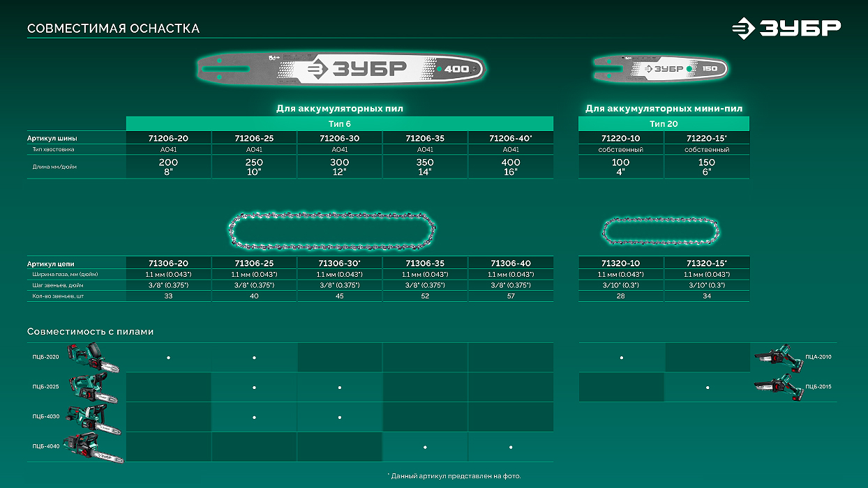
Task: Select the ПЦБ-4030 chainsaw picture
Action: [x=93, y=418]
